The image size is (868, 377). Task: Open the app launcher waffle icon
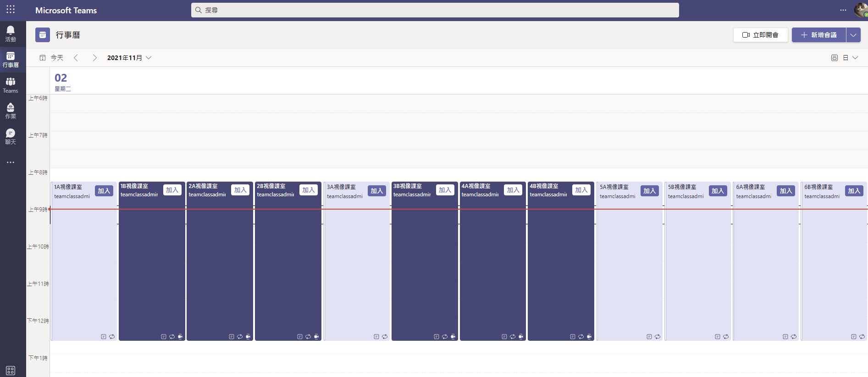pos(11,10)
